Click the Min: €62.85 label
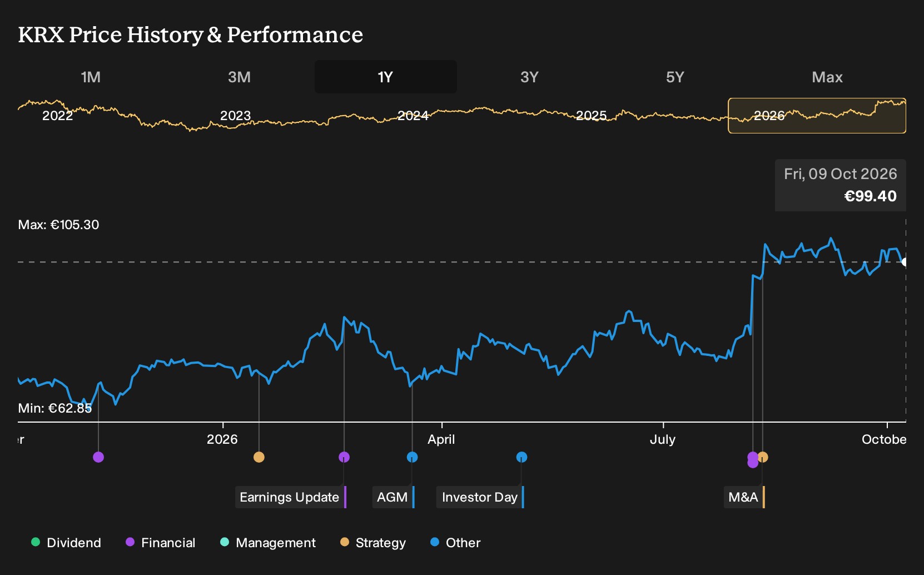924x575 pixels. (55, 408)
